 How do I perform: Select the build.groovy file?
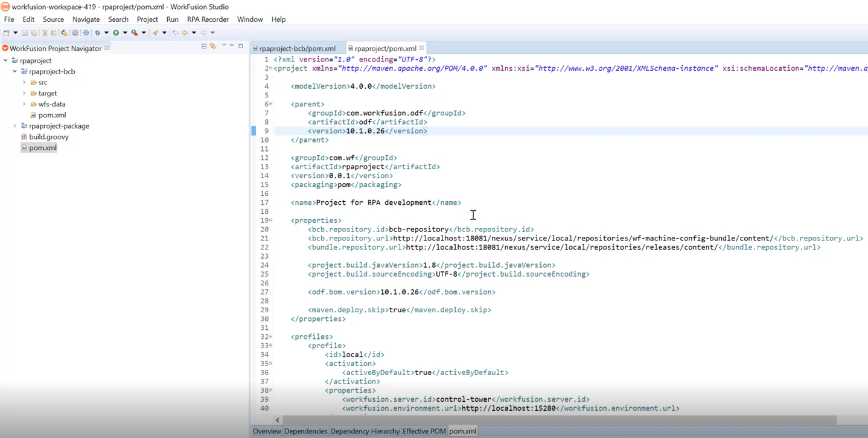[48, 137]
